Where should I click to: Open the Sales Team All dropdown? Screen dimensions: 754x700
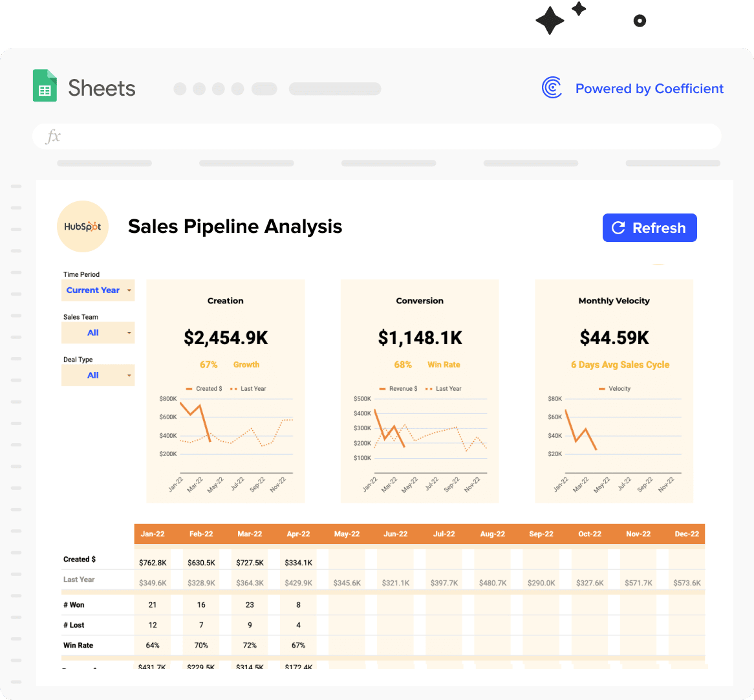[98, 333]
